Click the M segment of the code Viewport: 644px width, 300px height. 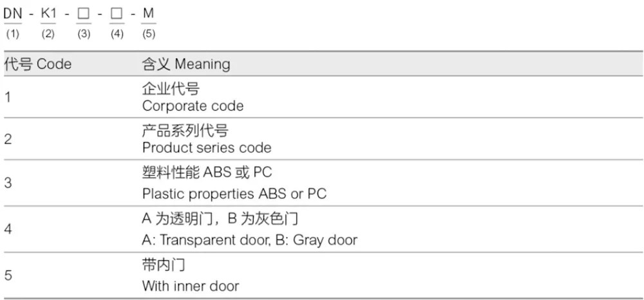(148, 13)
